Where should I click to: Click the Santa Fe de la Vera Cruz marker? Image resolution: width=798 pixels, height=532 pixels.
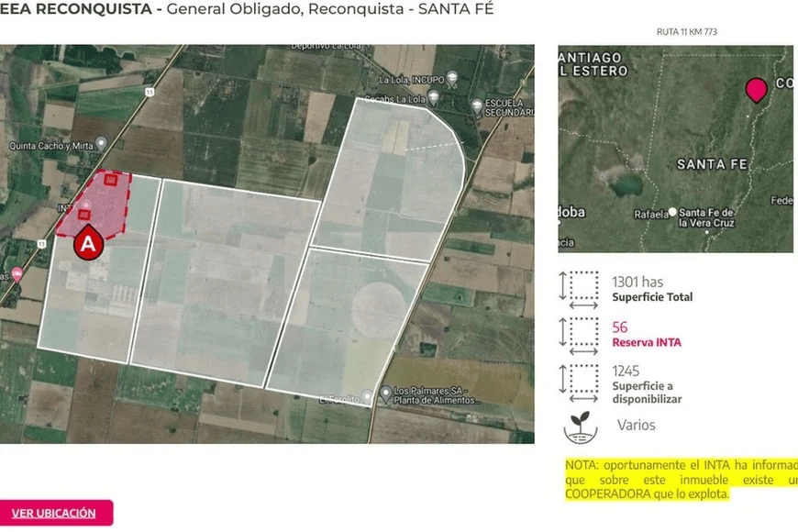pyautogui.click(x=673, y=211)
